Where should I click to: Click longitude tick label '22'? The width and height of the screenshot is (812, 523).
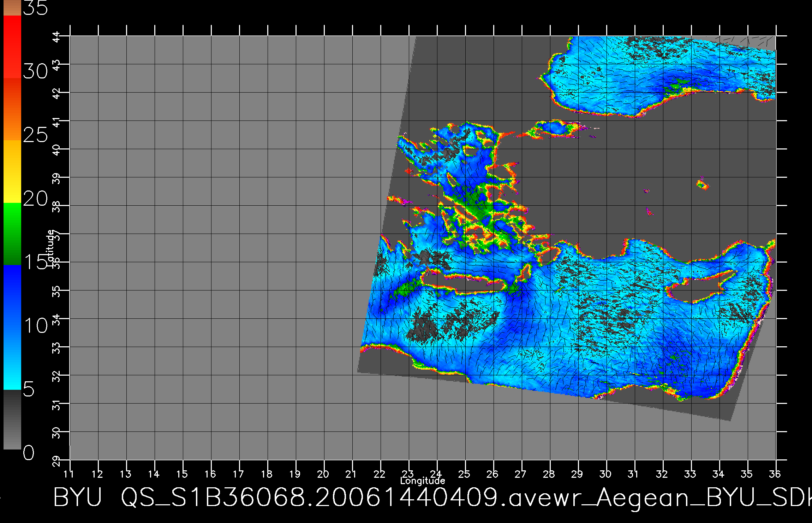point(380,474)
